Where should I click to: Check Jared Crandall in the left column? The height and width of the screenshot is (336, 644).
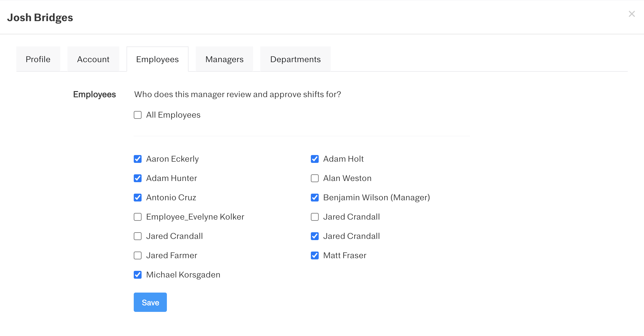pyautogui.click(x=138, y=236)
